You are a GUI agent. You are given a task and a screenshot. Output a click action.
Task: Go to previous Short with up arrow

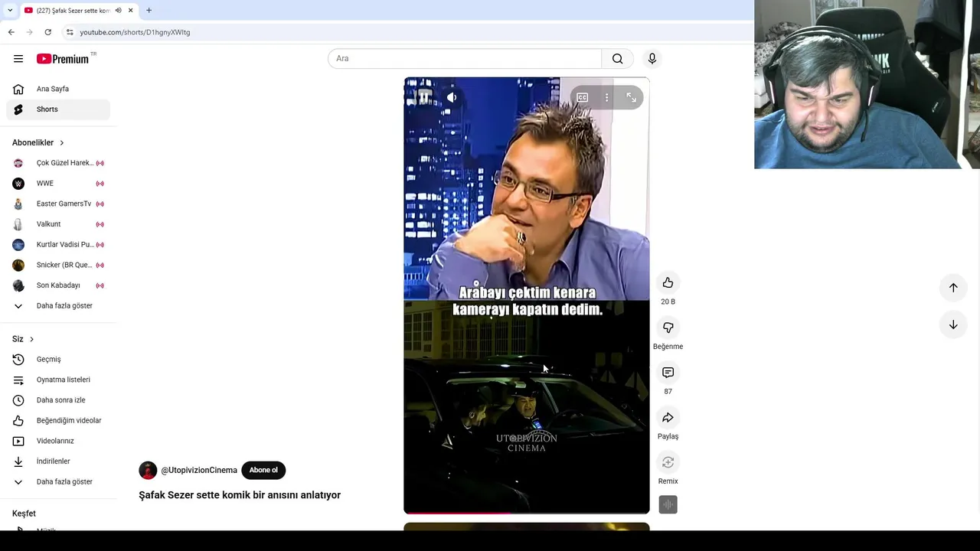(953, 288)
